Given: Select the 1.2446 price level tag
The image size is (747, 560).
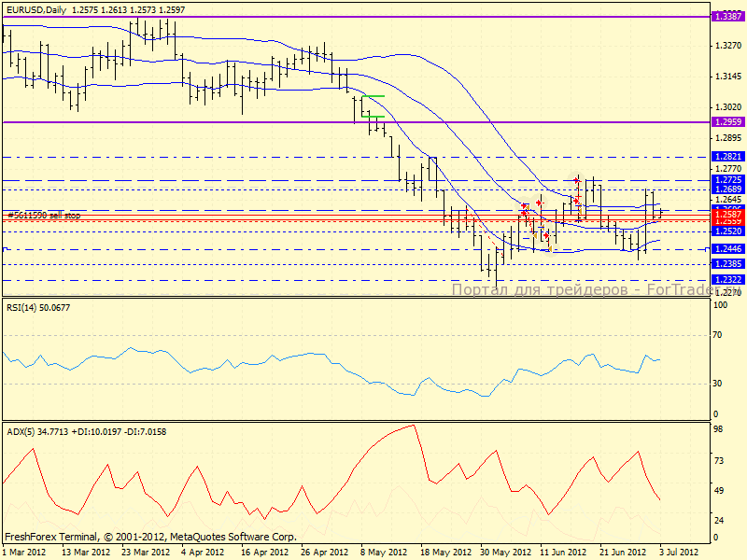Looking at the screenshot, I should (x=726, y=249).
